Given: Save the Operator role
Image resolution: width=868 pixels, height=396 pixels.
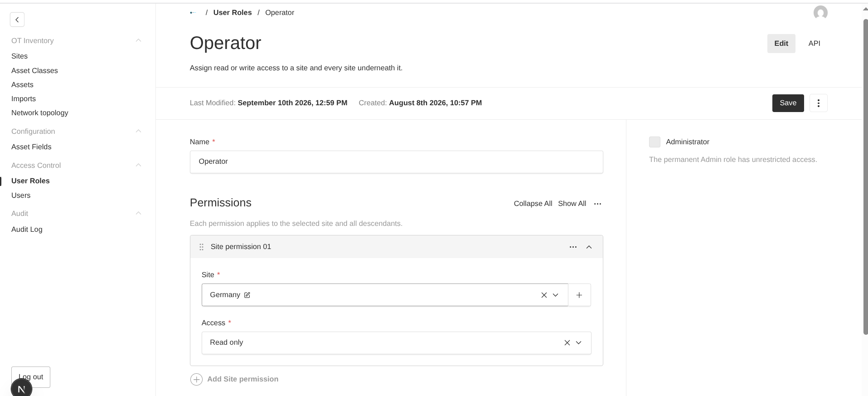Looking at the screenshot, I should point(788,103).
